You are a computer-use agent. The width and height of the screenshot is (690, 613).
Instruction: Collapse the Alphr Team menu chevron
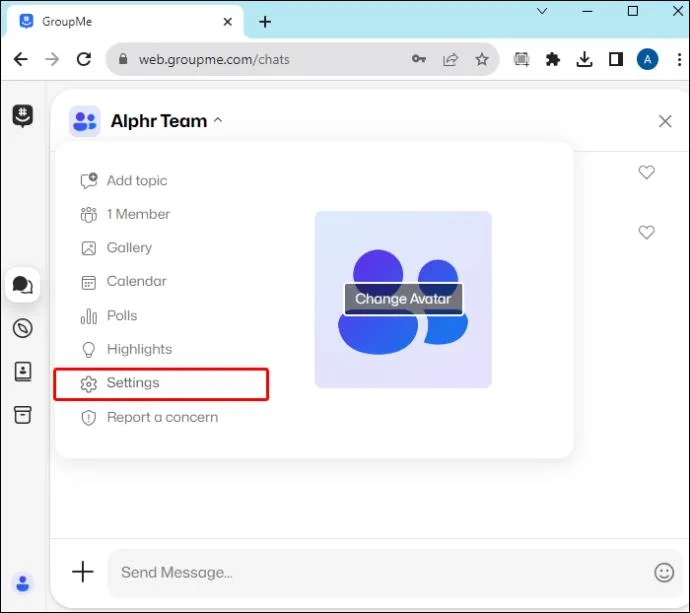pos(218,120)
